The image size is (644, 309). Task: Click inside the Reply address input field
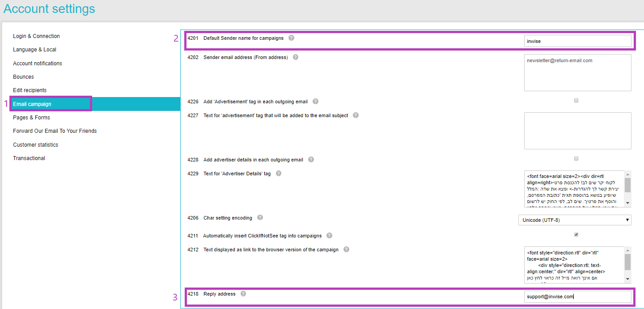coord(577,296)
